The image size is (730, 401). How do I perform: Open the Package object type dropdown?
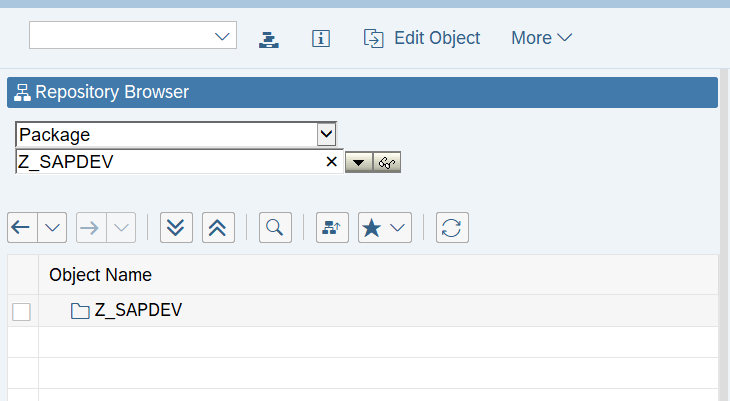tap(326, 135)
